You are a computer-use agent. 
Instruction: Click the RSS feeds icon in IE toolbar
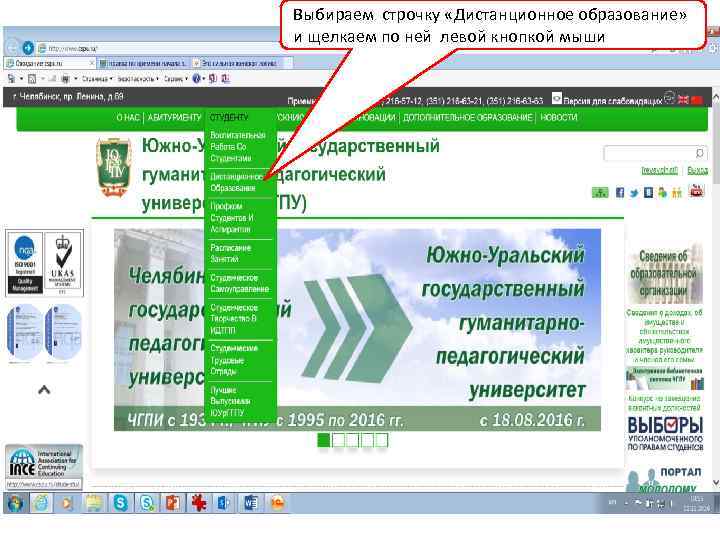(32, 79)
